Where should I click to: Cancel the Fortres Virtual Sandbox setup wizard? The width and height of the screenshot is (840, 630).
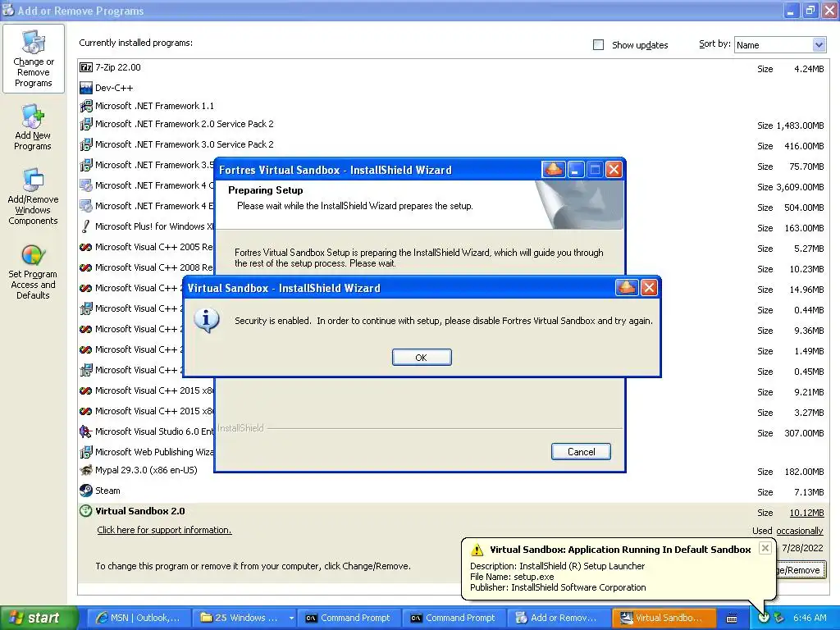point(581,452)
